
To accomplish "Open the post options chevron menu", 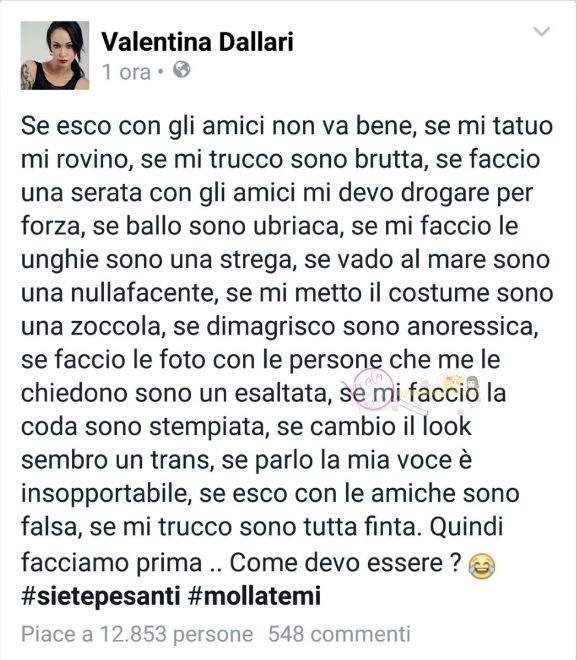I will click(541, 32).
